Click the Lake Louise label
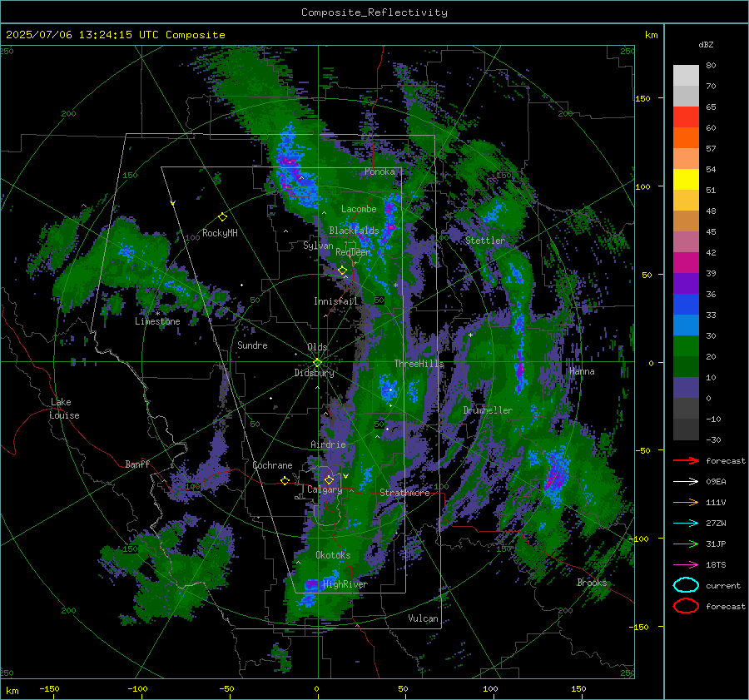749x700 pixels. [x=64, y=409]
